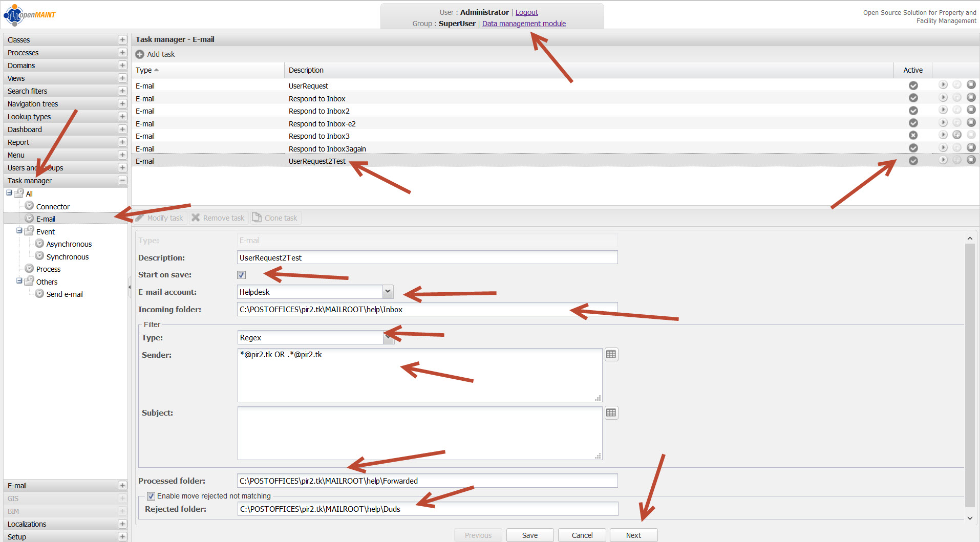Click the single-run icon for Respond to Inbox3

[x=956, y=135]
